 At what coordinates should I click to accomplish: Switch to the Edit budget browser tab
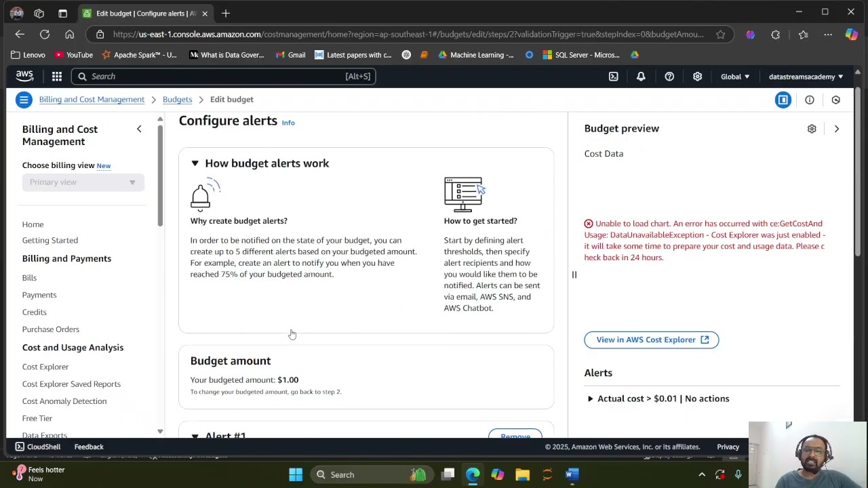coord(144,13)
